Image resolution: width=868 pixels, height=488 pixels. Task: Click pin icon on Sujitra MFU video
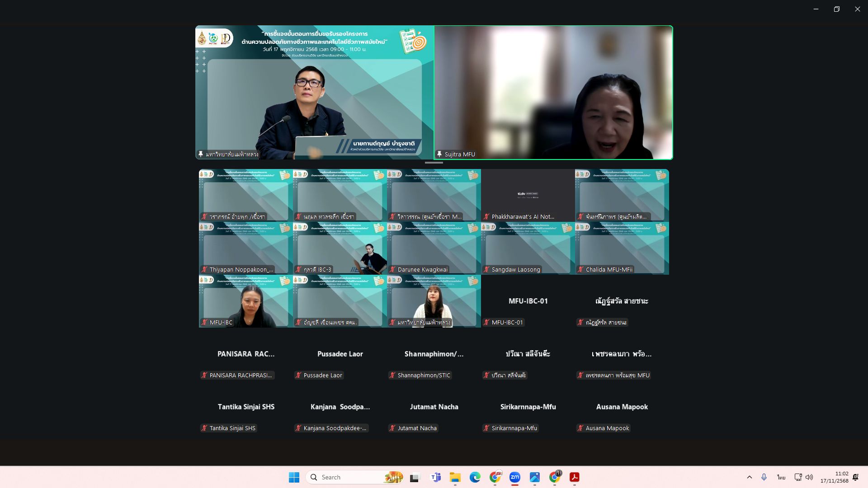tap(439, 154)
